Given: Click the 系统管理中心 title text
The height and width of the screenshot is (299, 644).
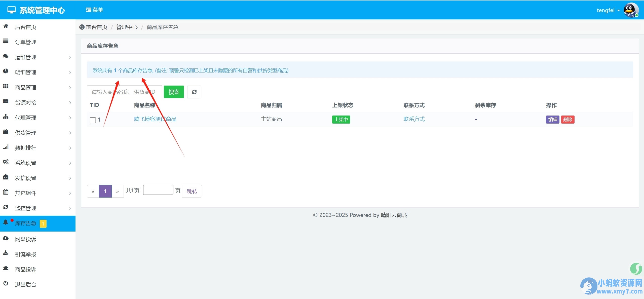Looking at the screenshot, I should (x=42, y=10).
